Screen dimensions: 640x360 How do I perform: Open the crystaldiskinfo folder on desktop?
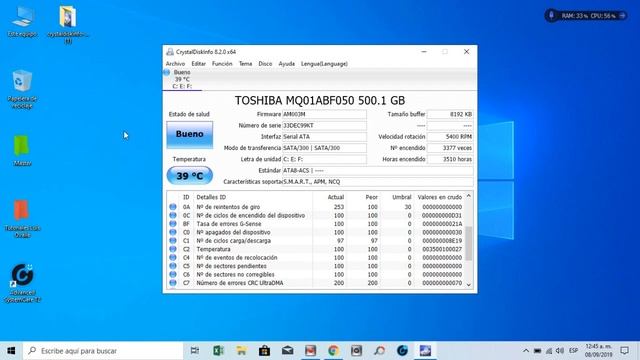click(x=68, y=24)
